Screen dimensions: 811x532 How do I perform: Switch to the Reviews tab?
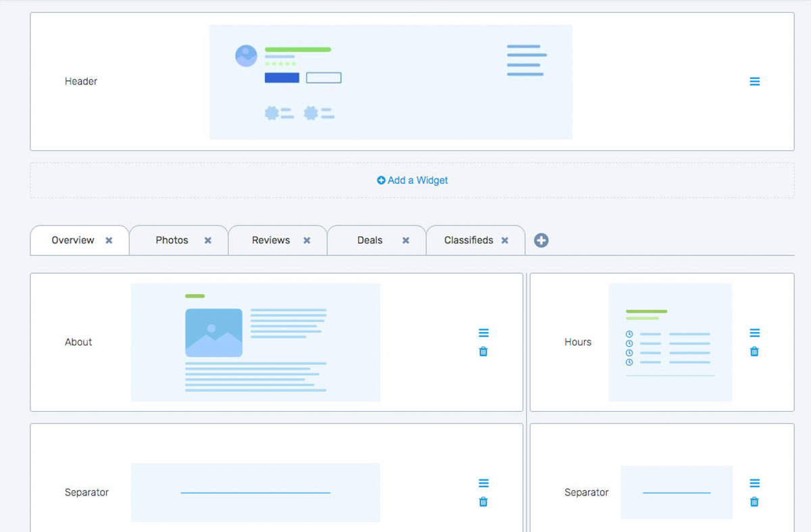pos(270,240)
